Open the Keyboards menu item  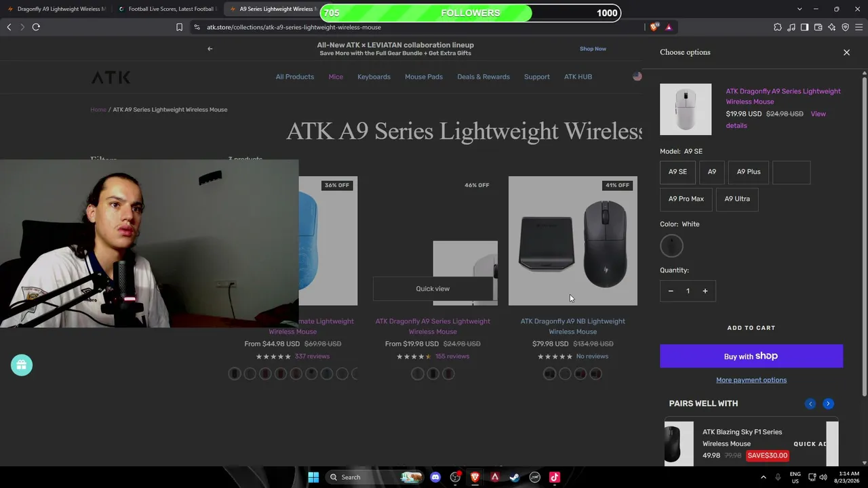coord(374,77)
